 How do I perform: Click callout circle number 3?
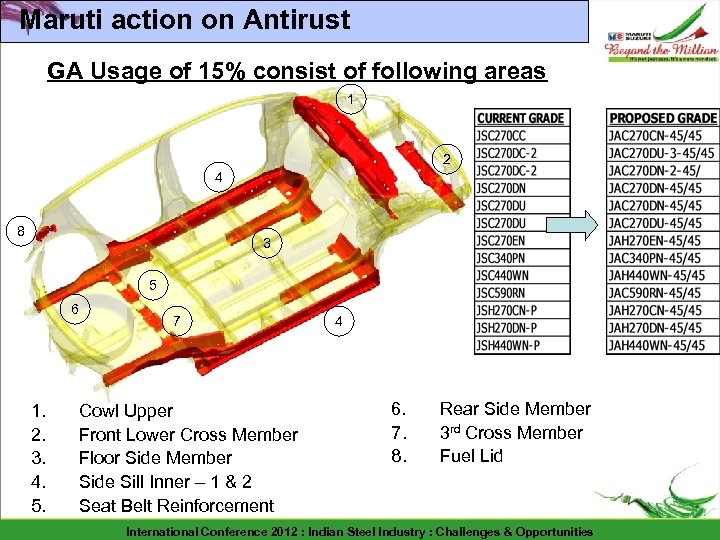coord(267,243)
